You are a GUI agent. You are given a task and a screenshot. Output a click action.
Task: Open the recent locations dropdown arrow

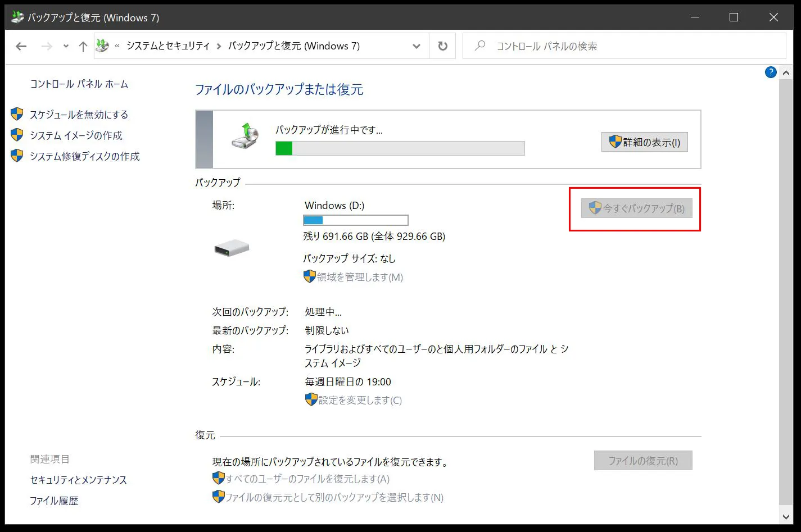(x=66, y=46)
